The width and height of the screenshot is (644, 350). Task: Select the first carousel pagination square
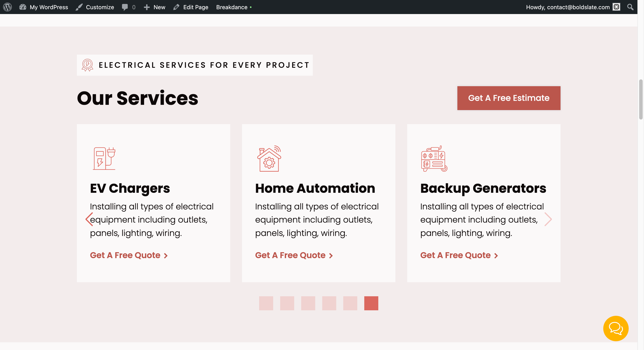pos(266,303)
